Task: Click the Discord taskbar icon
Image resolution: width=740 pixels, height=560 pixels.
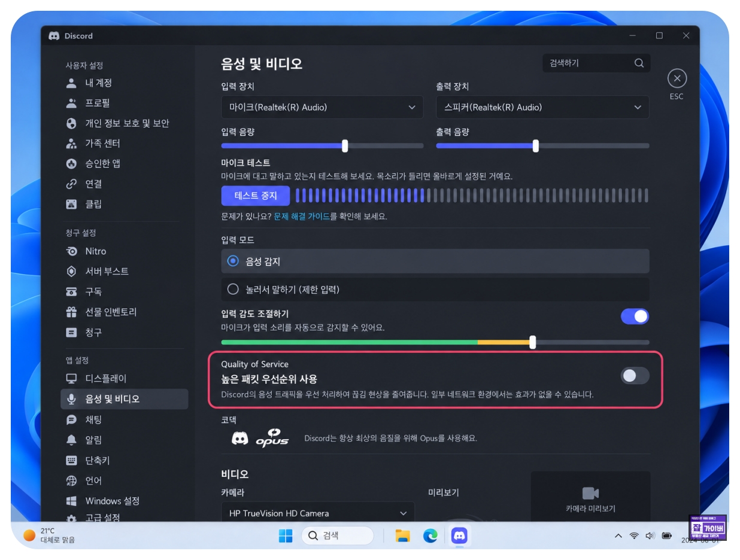Action: pyautogui.click(x=459, y=535)
